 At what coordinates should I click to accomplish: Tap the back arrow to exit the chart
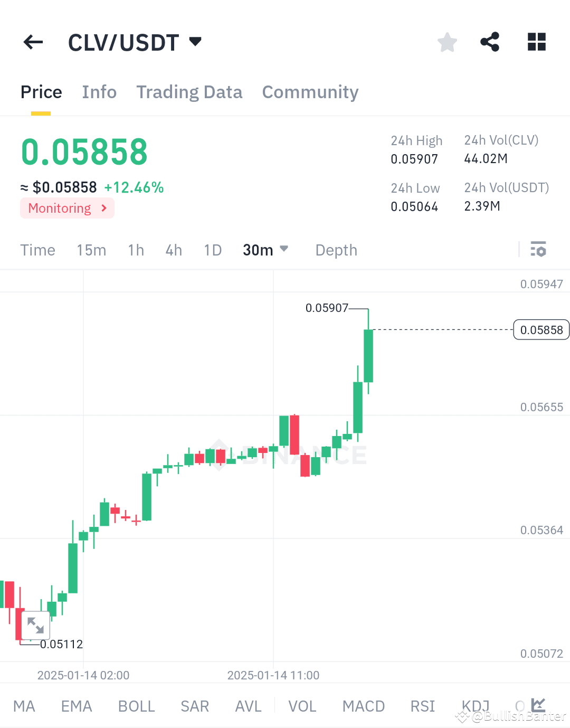pyautogui.click(x=33, y=42)
